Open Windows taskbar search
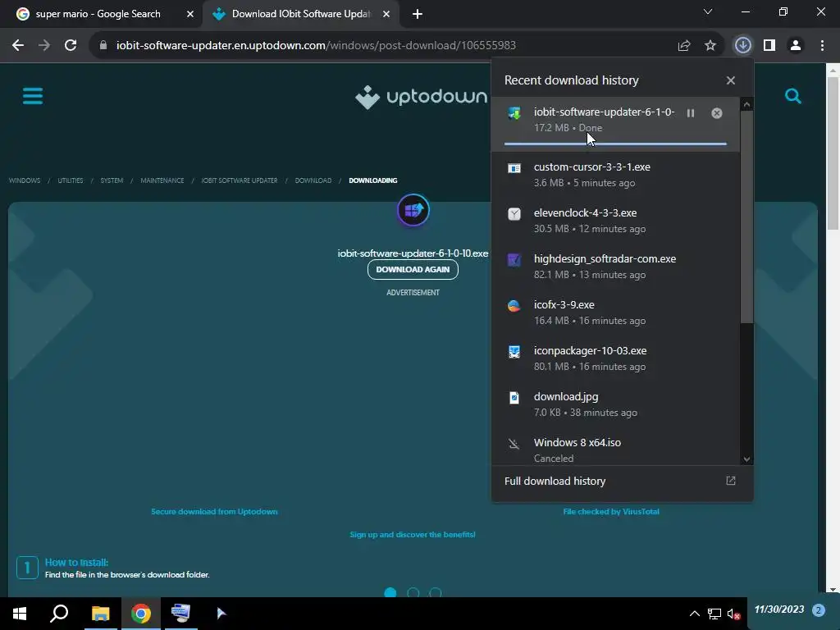 pyautogui.click(x=59, y=614)
